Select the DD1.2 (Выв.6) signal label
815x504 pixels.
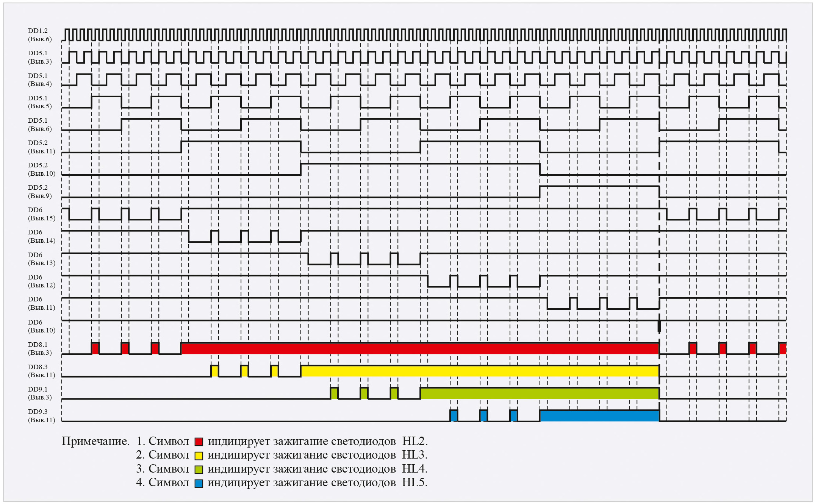click(x=40, y=35)
